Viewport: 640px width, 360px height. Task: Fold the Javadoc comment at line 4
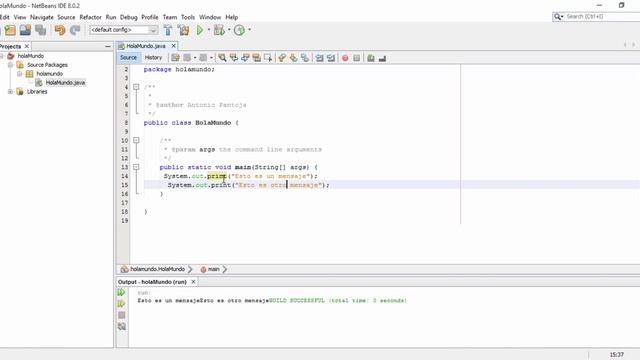(x=136, y=87)
